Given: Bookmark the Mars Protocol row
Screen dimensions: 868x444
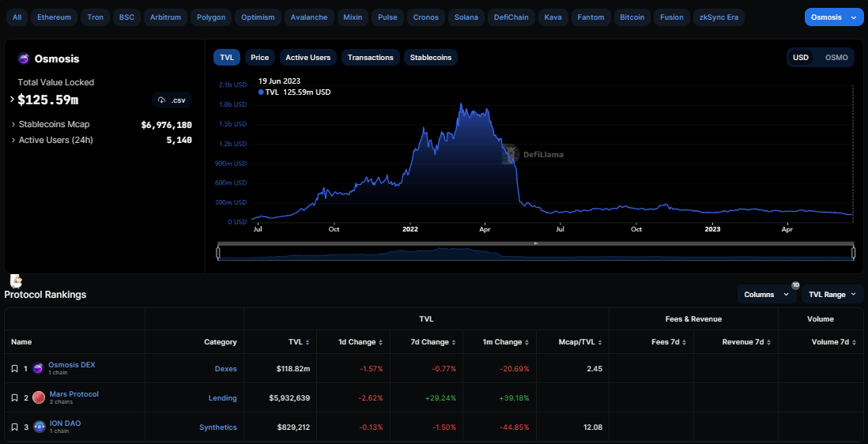Looking at the screenshot, I should tap(14, 398).
